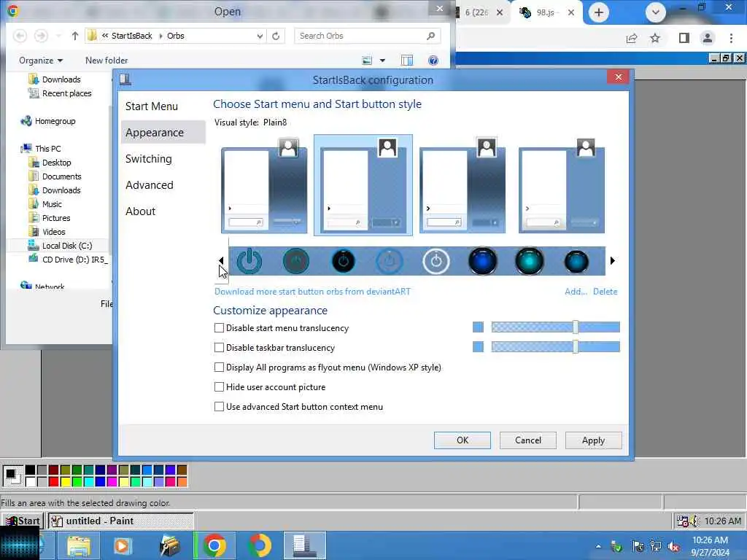This screenshot has height=560, width=747.
Task: Check Use advanced Start button context menu
Action: [x=219, y=407]
